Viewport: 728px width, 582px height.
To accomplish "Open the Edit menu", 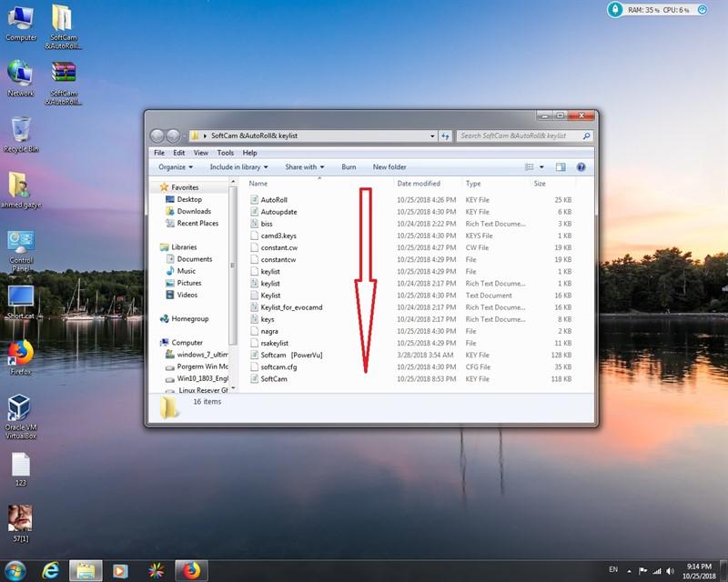I will click(178, 153).
